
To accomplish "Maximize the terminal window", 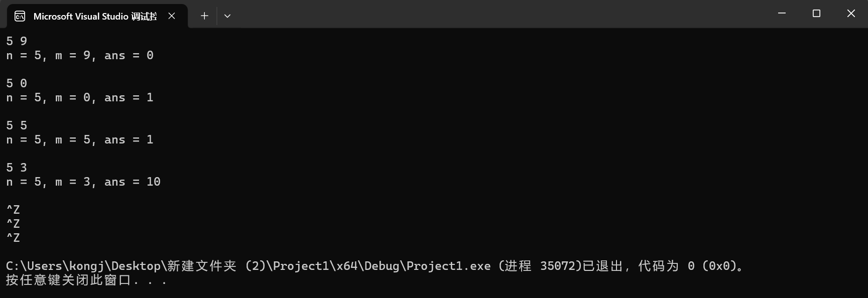I will click(x=816, y=14).
